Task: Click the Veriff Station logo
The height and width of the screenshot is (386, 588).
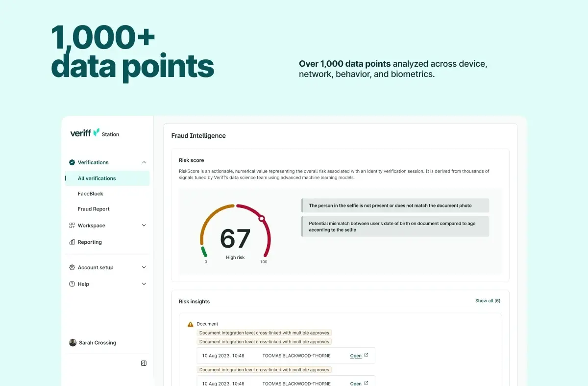Action: pyautogui.click(x=95, y=133)
